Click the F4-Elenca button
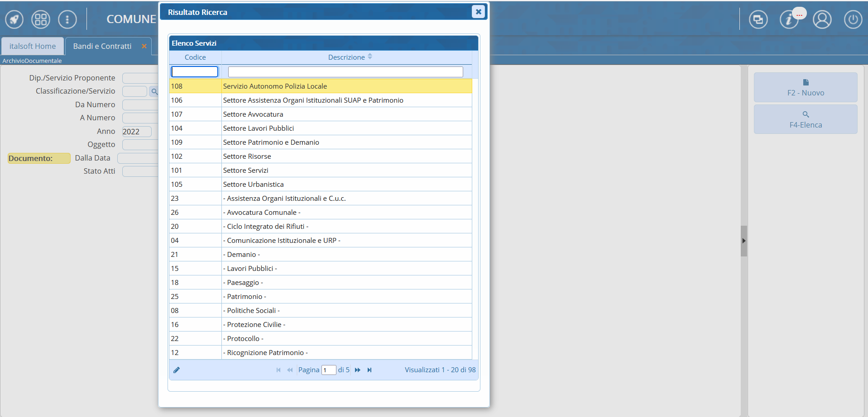This screenshot has width=868, height=417. click(x=805, y=119)
